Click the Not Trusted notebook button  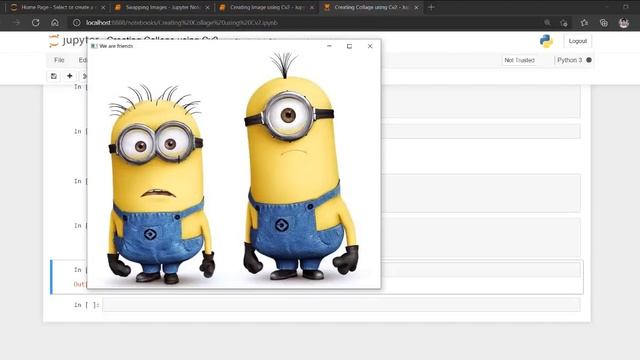pyautogui.click(x=519, y=60)
